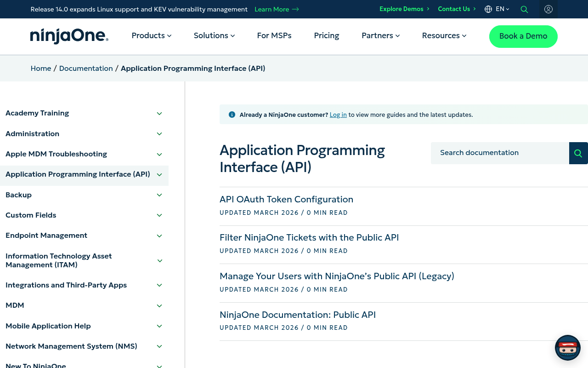588x368 pixels.
Task: Expand Custom Fields sidebar section
Action: 159,215
